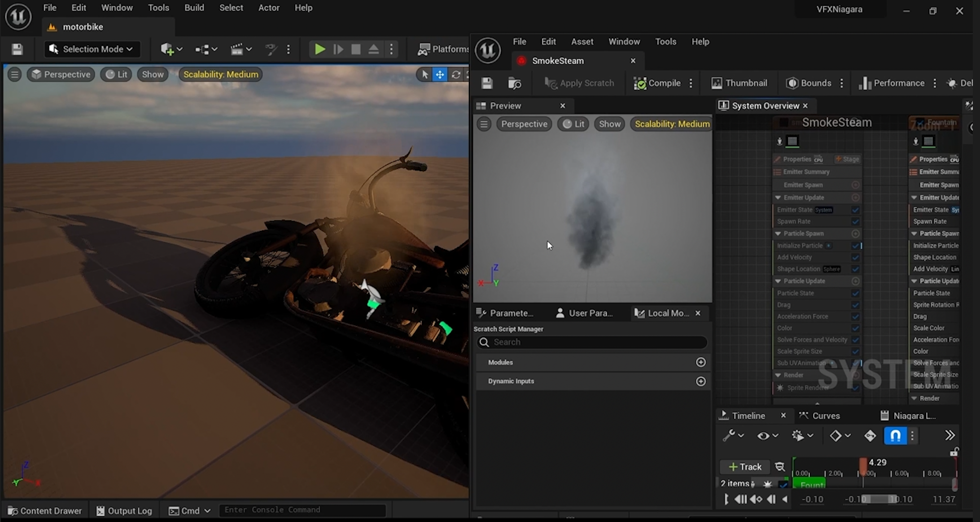Collapse the Emitter Update group
980x522 pixels.
(x=778, y=198)
